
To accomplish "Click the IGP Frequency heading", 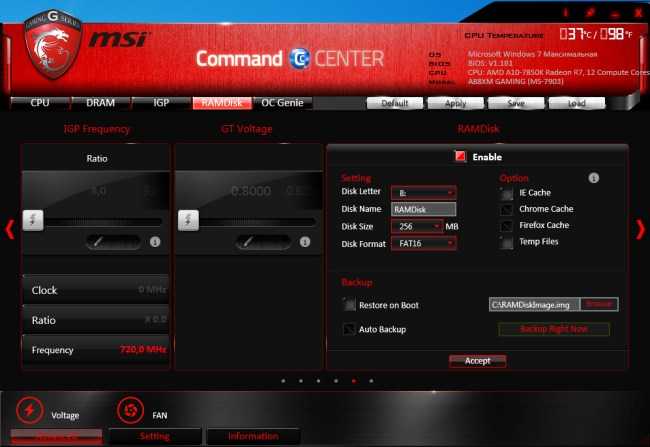I will coord(97,129).
